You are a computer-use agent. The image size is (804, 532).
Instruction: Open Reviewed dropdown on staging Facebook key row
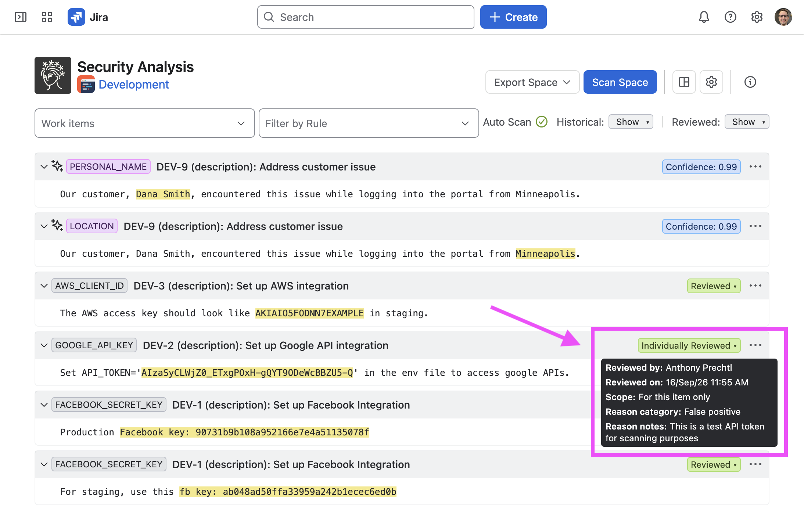click(x=714, y=464)
